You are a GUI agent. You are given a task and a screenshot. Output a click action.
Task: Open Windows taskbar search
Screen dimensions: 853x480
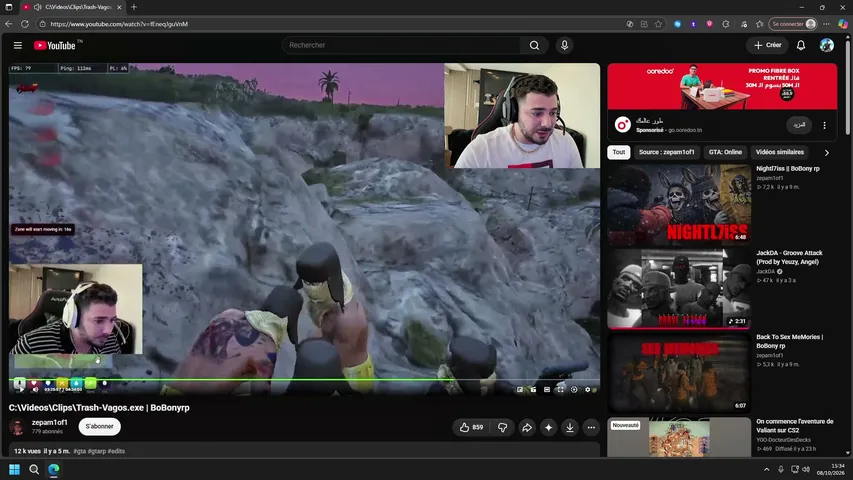tap(34, 469)
